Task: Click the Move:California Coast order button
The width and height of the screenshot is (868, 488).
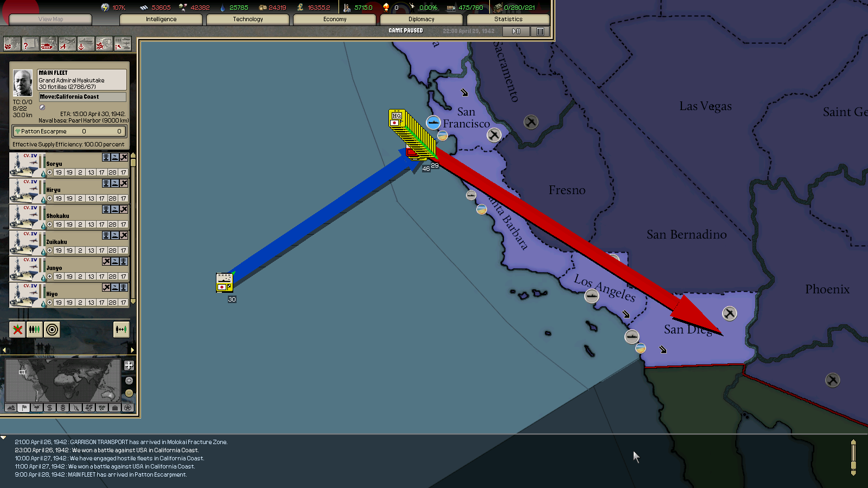Action: coord(82,97)
